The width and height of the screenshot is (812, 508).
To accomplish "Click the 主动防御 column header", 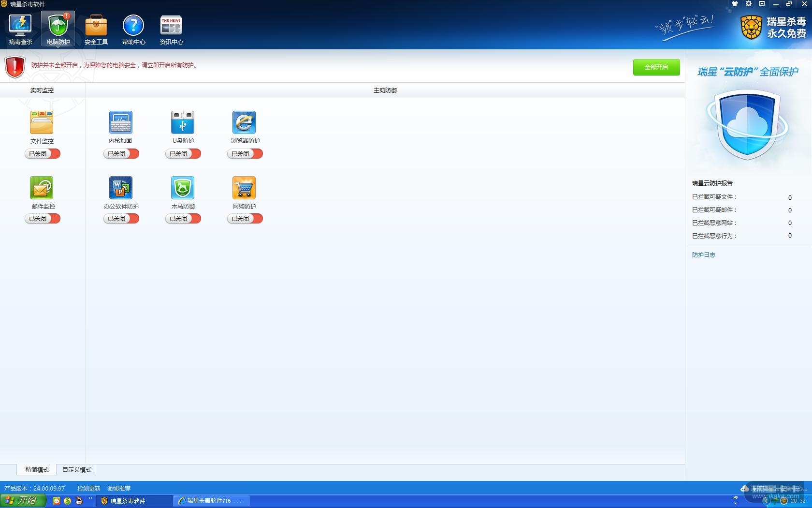I will (385, 90).
